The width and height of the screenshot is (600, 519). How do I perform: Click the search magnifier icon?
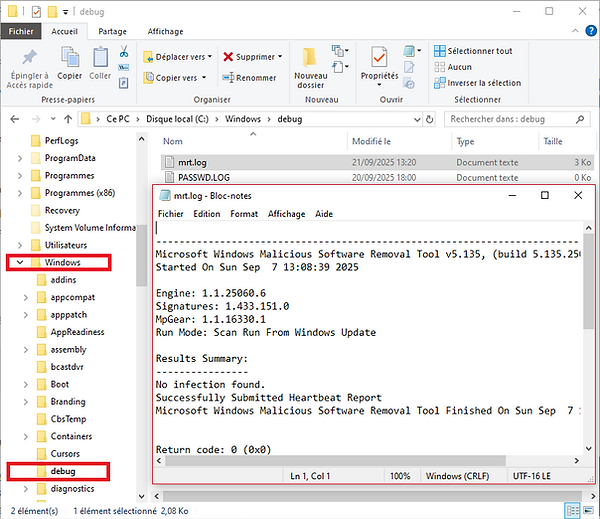pyautogui.click(x=580, y=119)
